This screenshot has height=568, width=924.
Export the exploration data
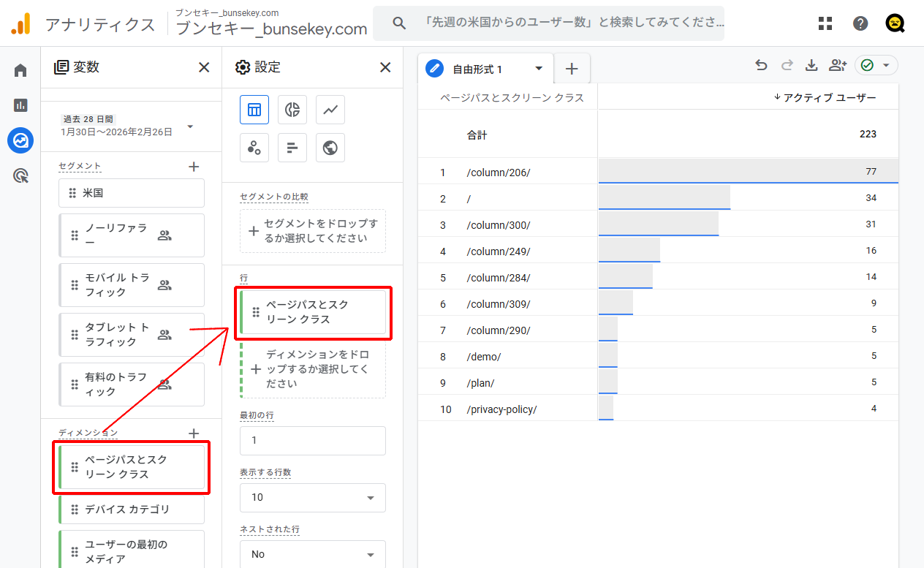click(x=811, y=65)
